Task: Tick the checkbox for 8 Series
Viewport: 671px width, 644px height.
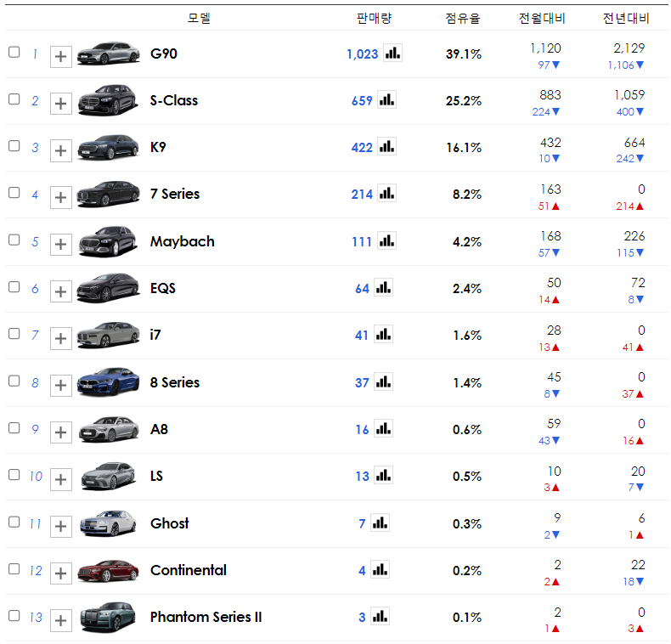Action: tap(14, 381)
